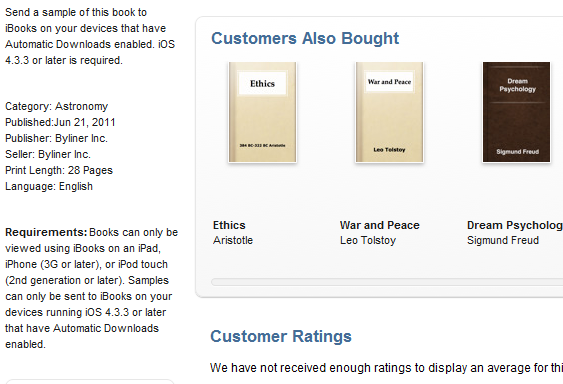The height and width of the screenshot is (384, 563).
Task: Click the War and Peace title link
Action: (x=380, y=225)
